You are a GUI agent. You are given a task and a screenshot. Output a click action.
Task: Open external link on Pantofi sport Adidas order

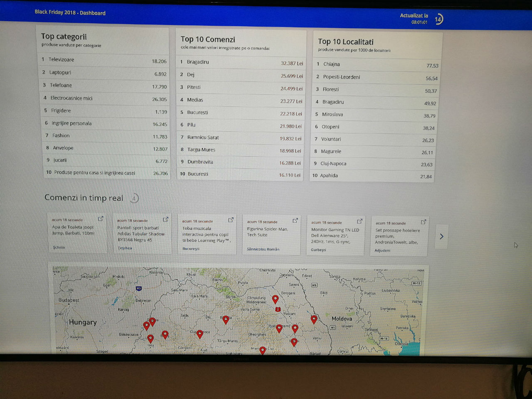(165, 219)
